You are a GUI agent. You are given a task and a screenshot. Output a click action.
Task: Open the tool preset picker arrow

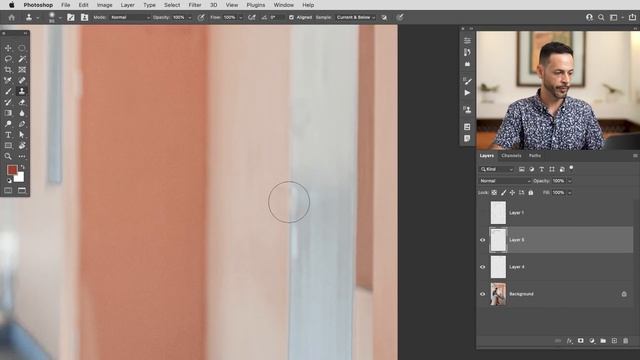pyautogui.click(x=38, y=18)
